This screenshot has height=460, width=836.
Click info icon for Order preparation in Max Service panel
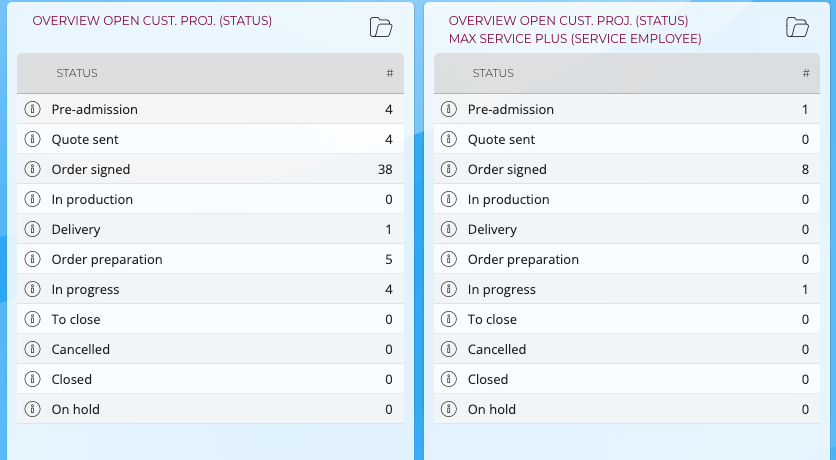449,259
